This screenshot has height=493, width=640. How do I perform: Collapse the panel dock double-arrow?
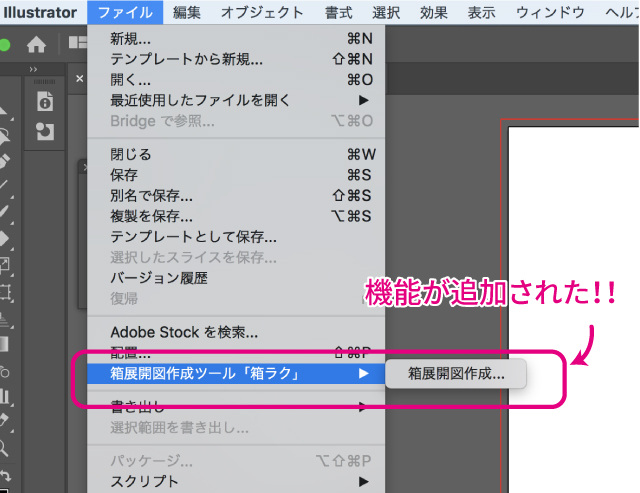coord(34,70)
